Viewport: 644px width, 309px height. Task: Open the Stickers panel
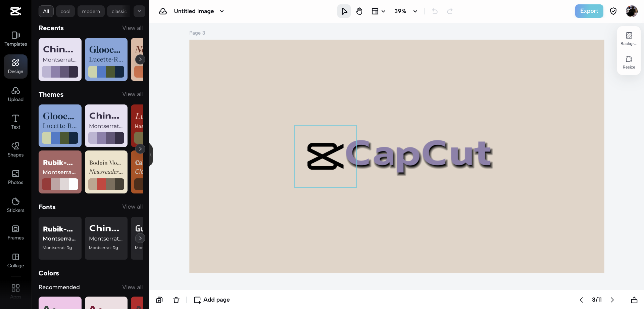coord(15,205)
